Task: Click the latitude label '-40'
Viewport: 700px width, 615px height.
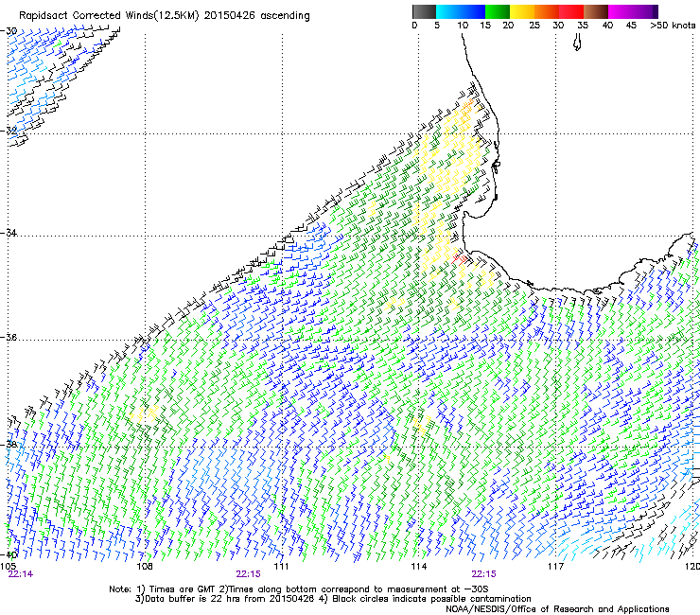Action: 9,554
